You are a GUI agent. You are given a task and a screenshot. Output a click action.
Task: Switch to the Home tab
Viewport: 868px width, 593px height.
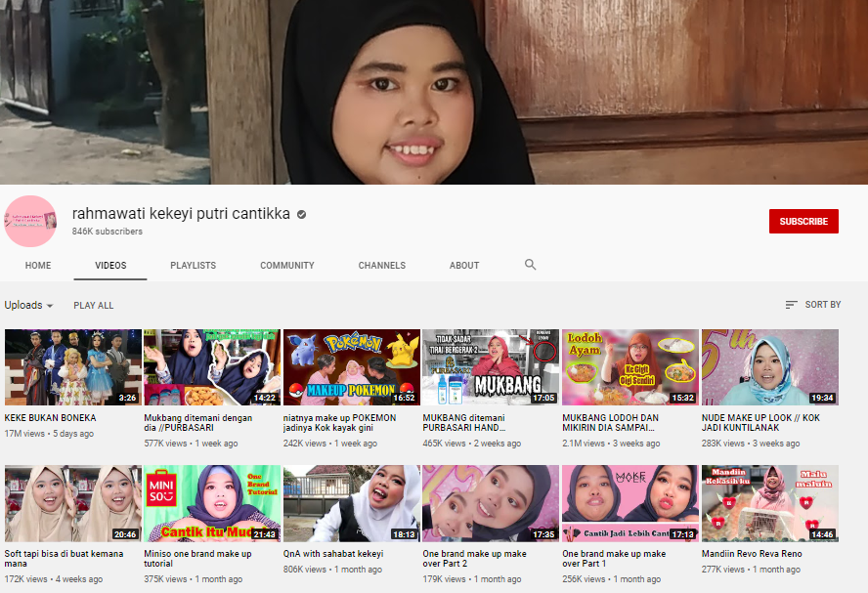[38, 265]
